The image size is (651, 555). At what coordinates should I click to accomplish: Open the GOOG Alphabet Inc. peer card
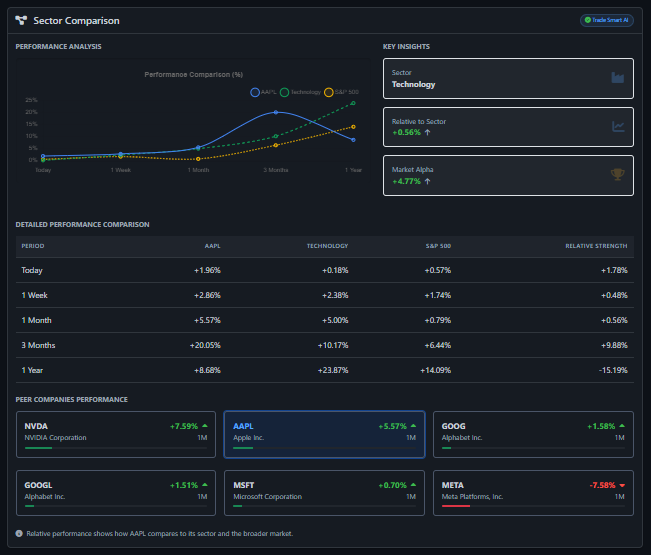533,432
